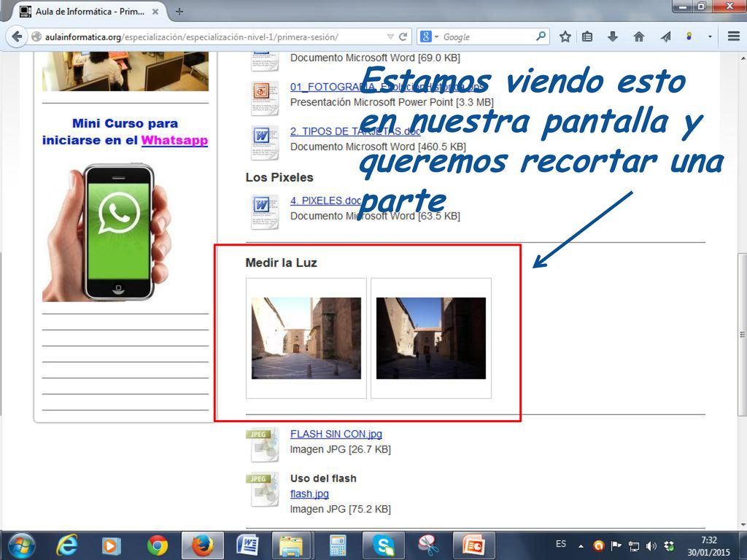The width and height of the screenshot is (747, 560).
Task: Click the browser Back arrow button
Action: [x=17, y=36]
